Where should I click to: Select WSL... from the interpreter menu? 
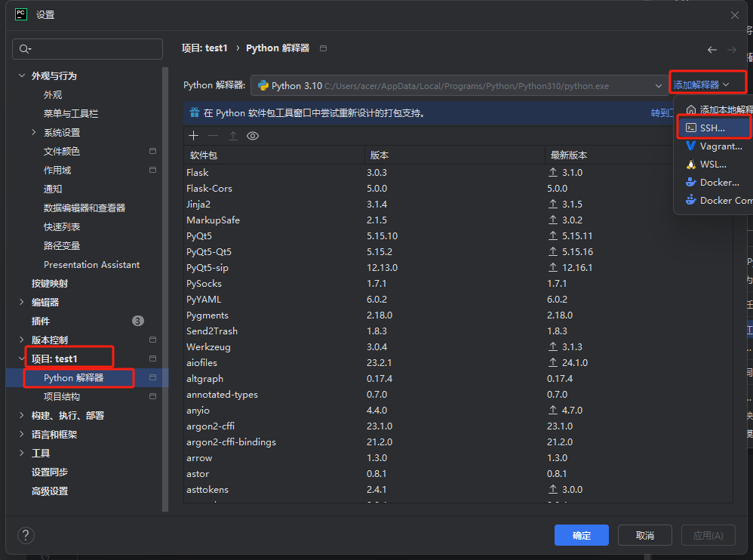714,165
